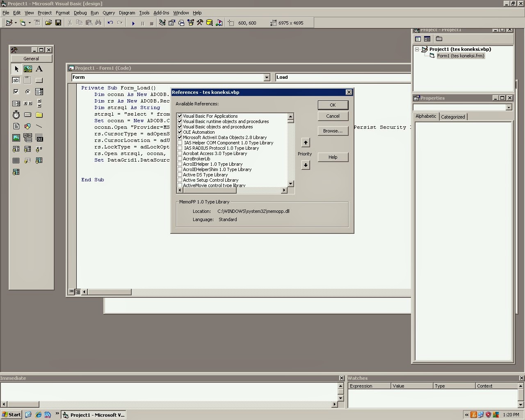This screenshot has width=525, height=420.
Task: Click the Windows Start button
Action: tap(11, 415)
